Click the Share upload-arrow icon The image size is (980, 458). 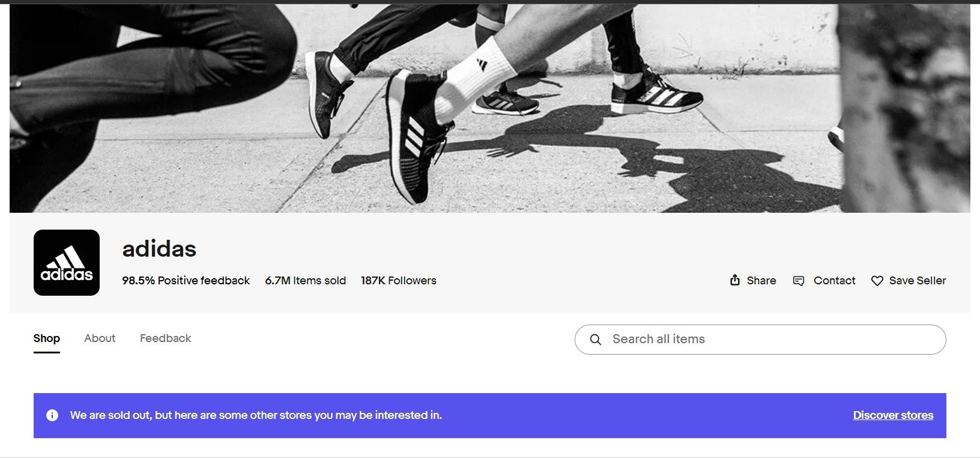tap(734, 281)
